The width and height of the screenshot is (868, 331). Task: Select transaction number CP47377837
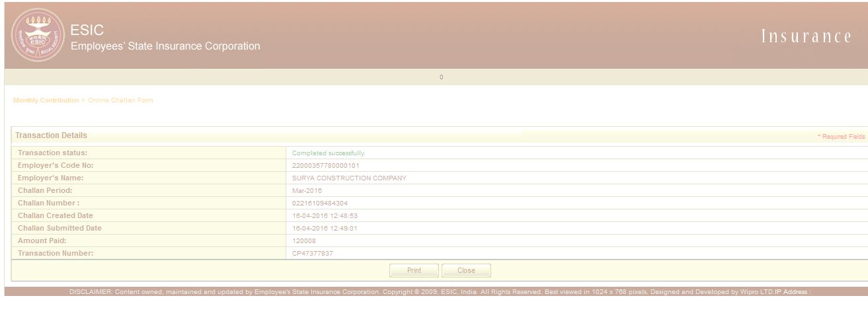click(313, 254)
